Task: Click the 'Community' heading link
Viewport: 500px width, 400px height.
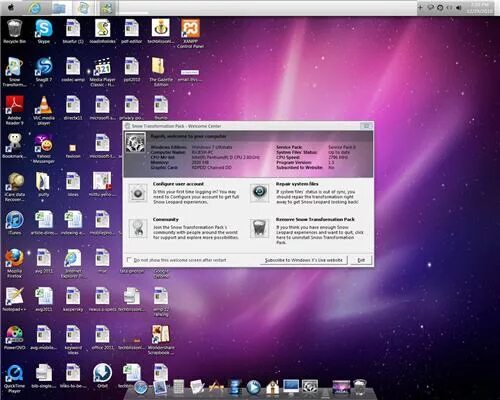Action: point(166,219)
